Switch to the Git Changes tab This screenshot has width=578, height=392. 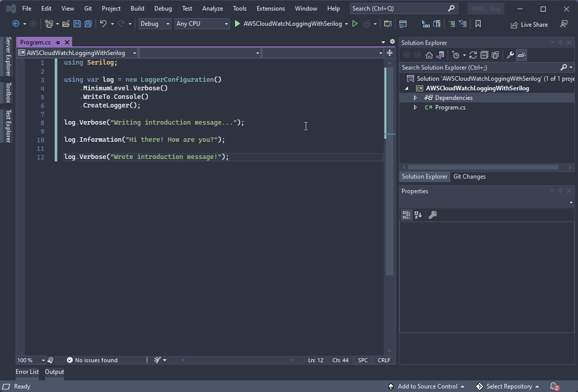coord(469,177)
